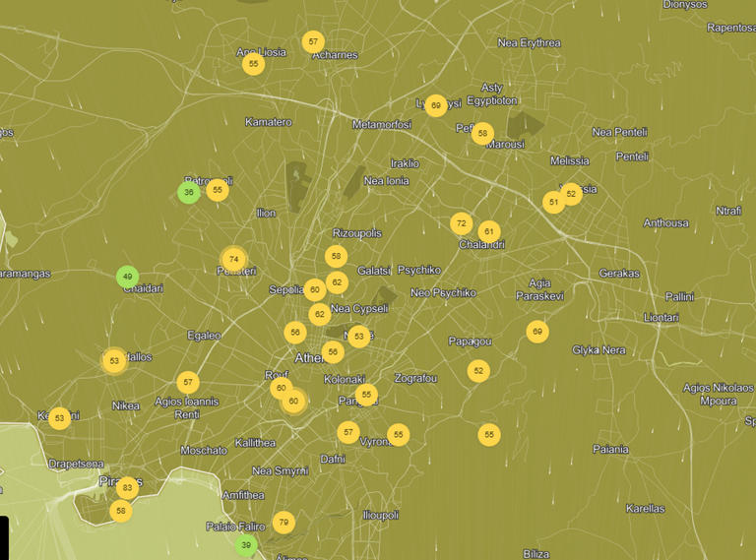
Task: Click the 72 marker near Chalandri
Action: pyautogui.click(x=461, y=224)
